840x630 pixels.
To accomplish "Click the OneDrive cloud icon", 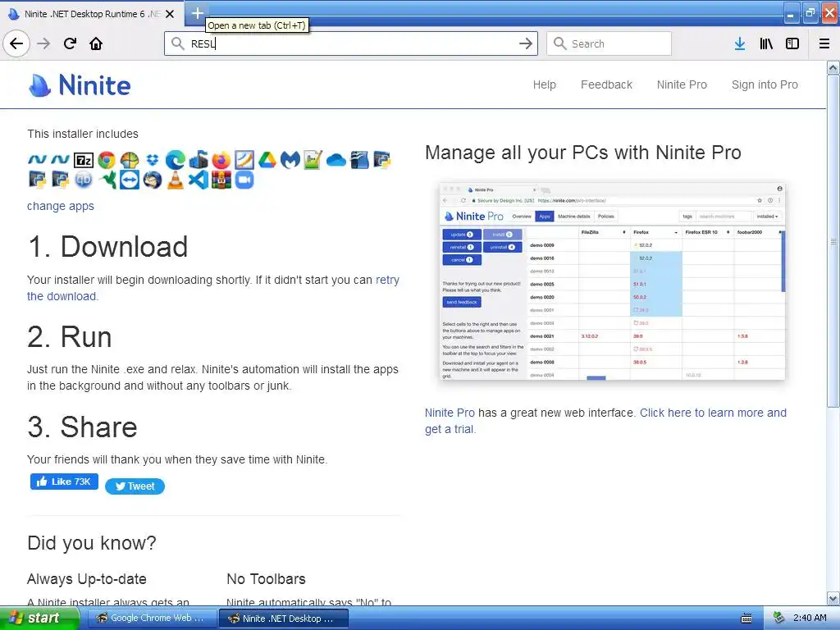I will (336, 160).
